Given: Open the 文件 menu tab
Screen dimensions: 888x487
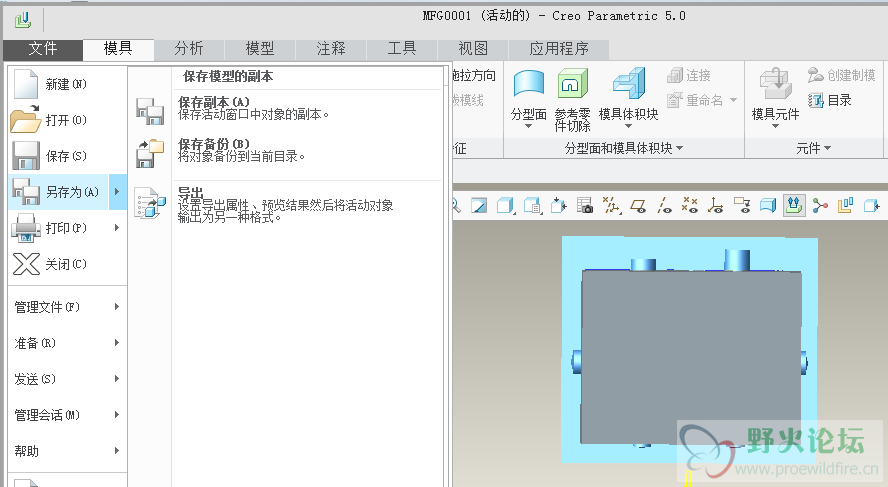Looking at the screenshot, I should pyautogui.click(x=43, y=49).
